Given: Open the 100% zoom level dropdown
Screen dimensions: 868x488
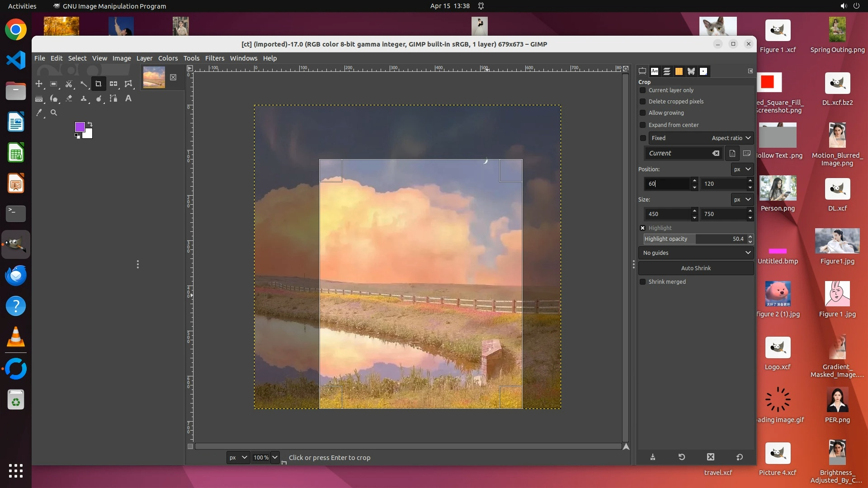Looking at the screenshot, I should point(274,457).
